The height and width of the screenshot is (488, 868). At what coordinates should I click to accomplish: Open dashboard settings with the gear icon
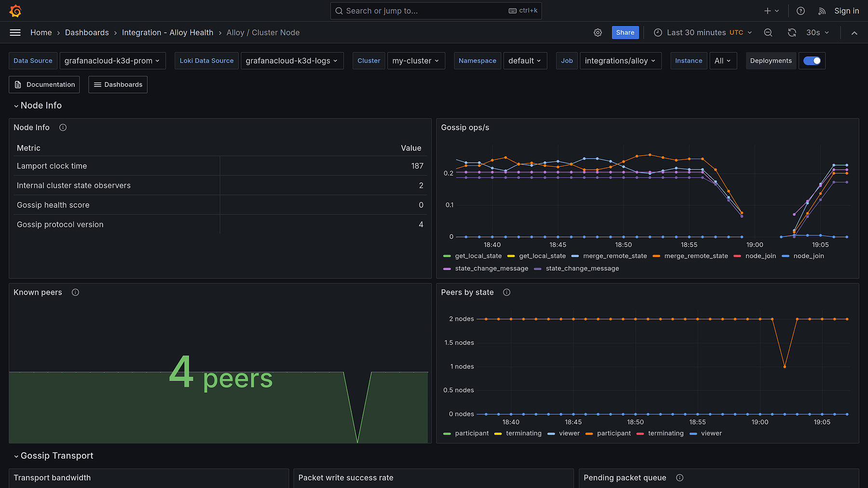point(598,32)
